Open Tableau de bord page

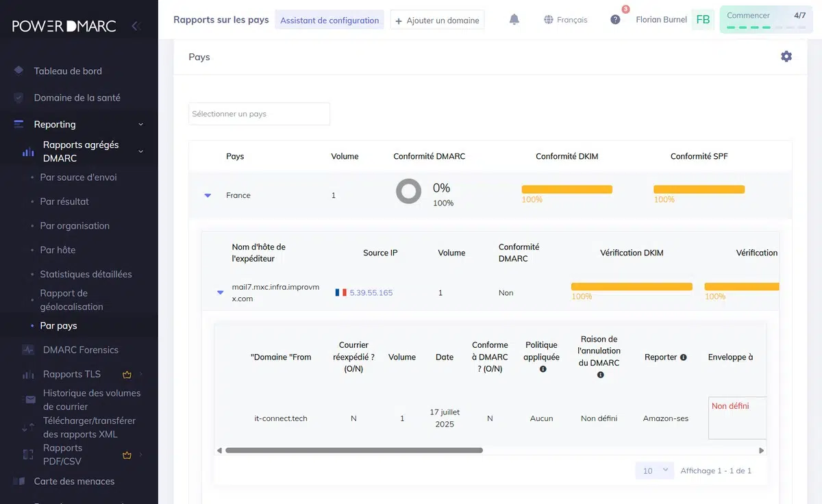click(x=68, y=71)
